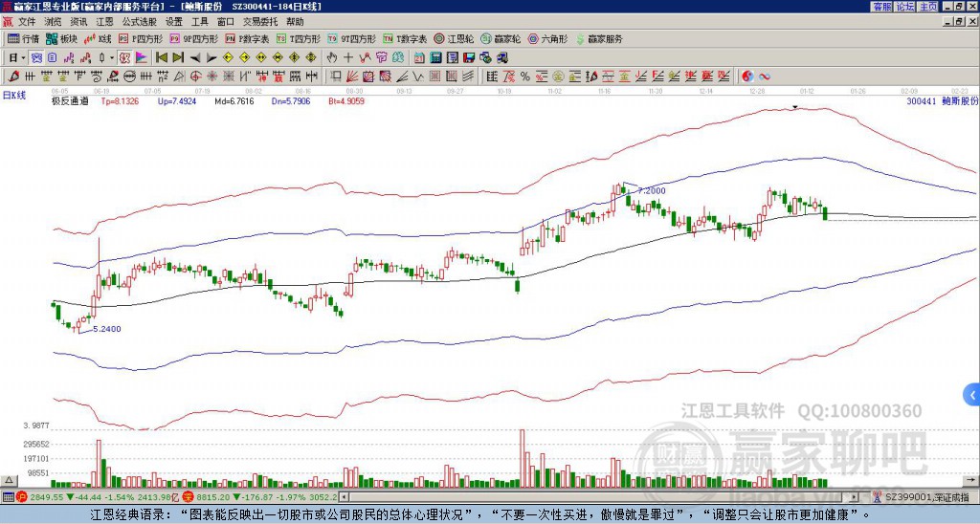Click the colored flag icon
This screenshot has height=524, width=980.
click(x=142, y=58)
